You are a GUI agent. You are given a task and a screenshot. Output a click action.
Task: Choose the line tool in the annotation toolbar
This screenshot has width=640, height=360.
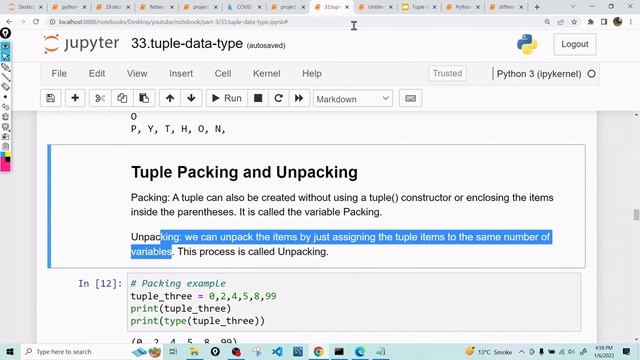(x=5, y=77)
